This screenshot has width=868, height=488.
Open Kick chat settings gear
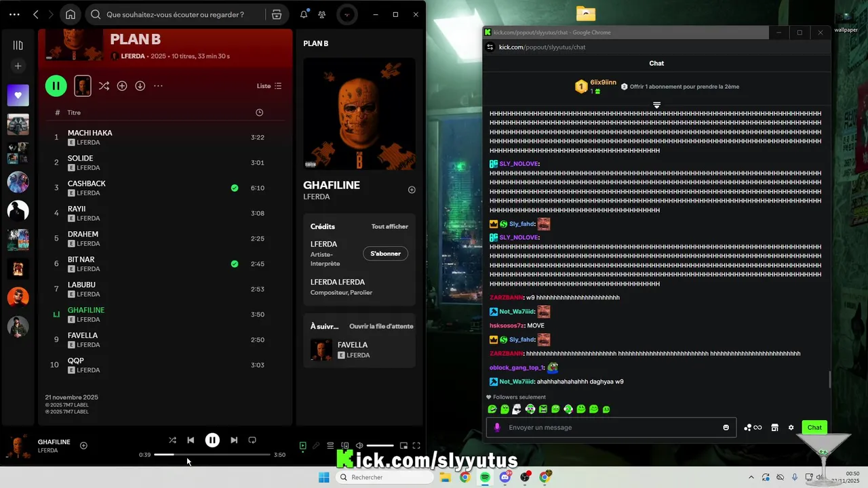(x=791, y=428)
